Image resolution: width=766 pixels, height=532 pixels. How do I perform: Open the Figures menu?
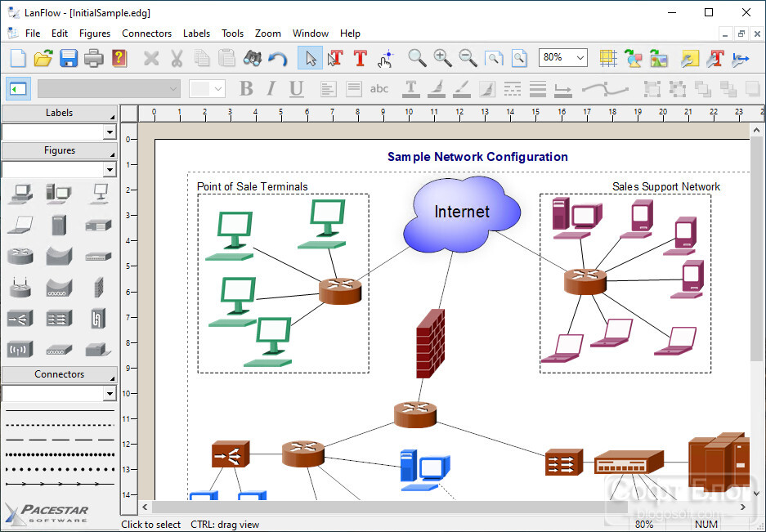(x=95, y=34)
